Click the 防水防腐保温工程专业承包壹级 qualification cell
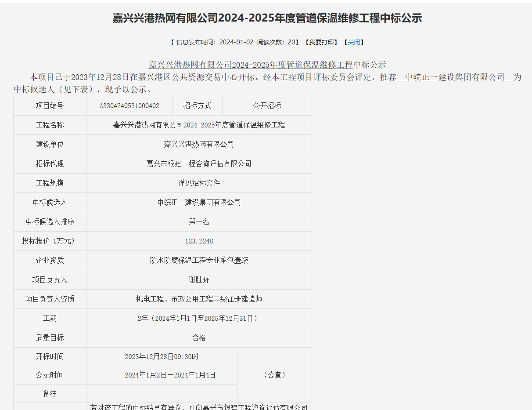532x410 pixels. point(199,261)
